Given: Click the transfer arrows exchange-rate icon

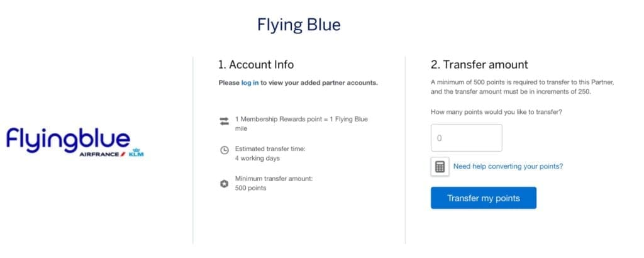Looking at the screenshot, I should [x=224, y=121].
